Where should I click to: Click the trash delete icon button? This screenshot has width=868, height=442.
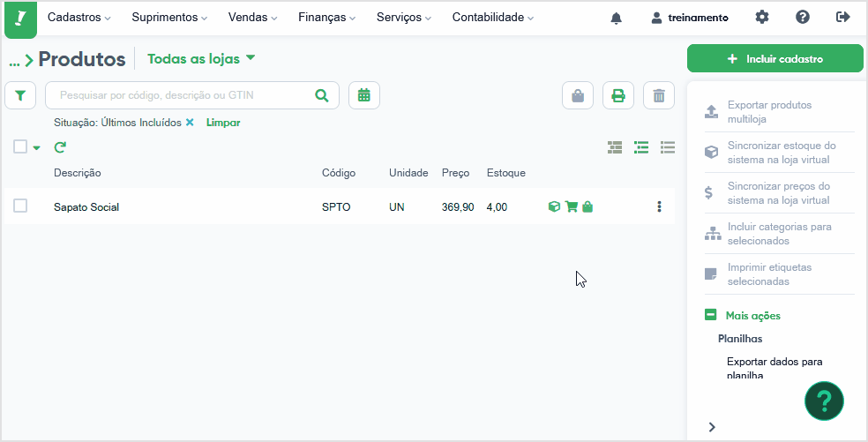click(659, 95)
